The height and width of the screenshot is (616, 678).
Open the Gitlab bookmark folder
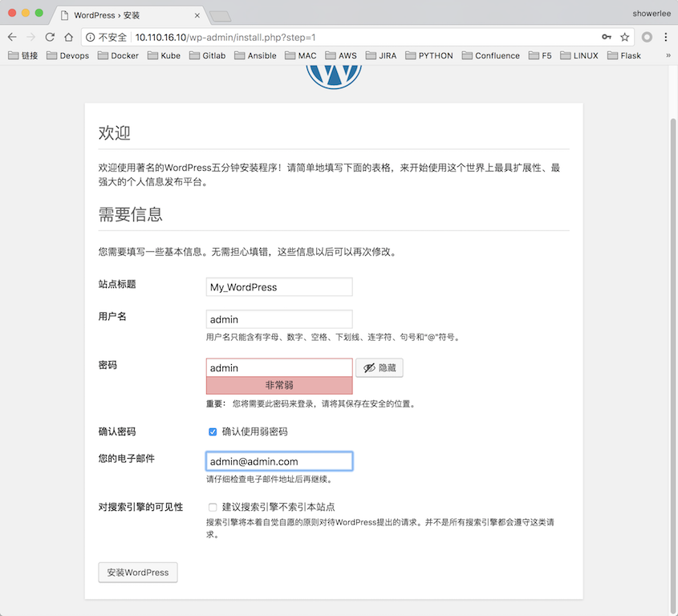207,55
